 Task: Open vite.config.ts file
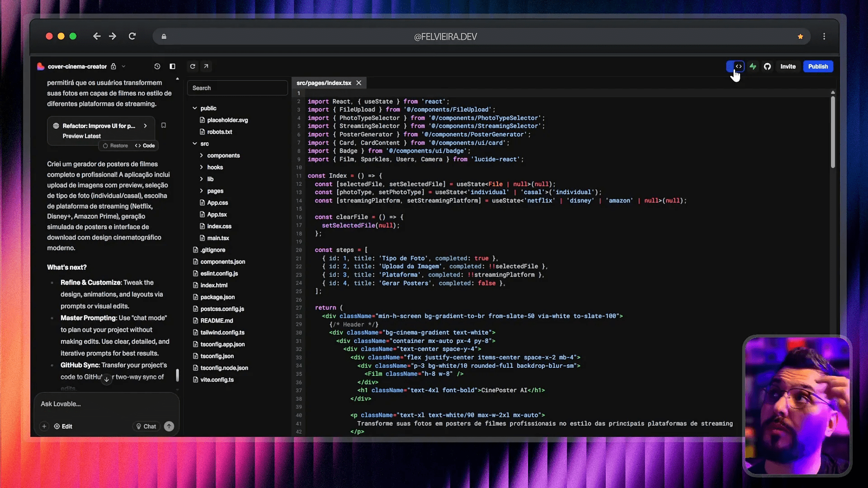click(217, 380)
